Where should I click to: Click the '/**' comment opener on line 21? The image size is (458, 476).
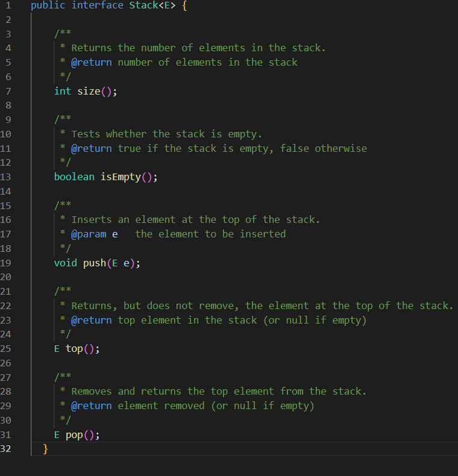click(63, 291)
